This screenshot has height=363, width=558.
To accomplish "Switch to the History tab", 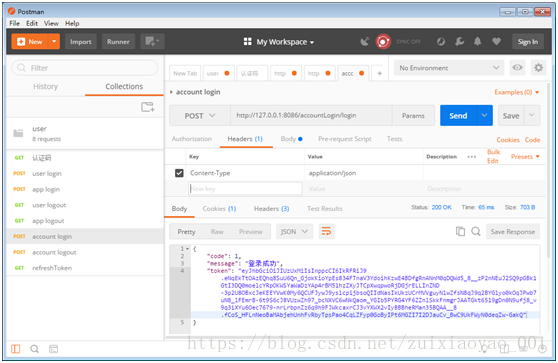I will (46, 86).
